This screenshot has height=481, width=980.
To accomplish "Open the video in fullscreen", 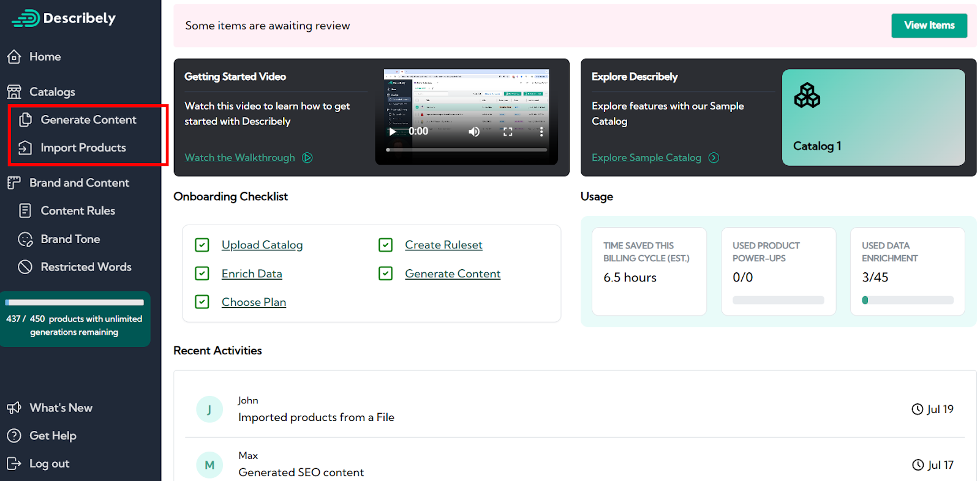I will tap(508, 132).
